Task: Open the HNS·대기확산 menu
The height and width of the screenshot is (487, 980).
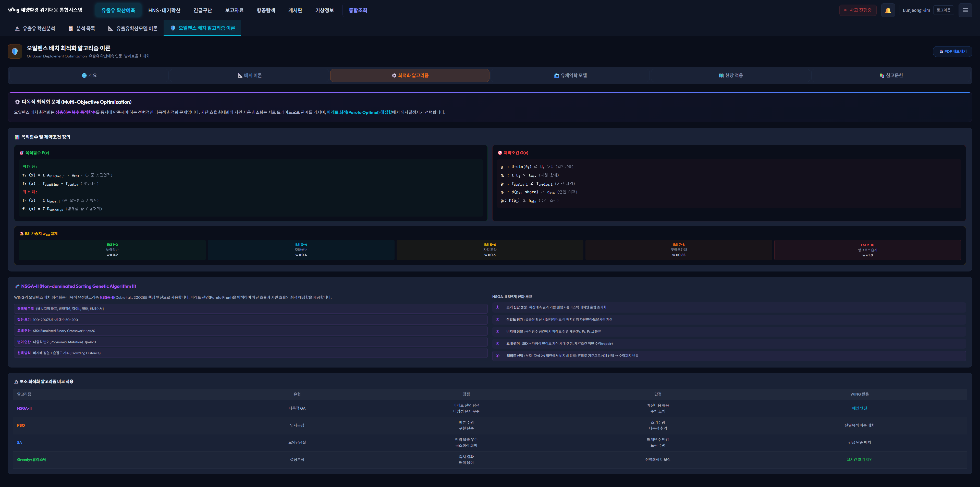Action: tap(164, 10)
